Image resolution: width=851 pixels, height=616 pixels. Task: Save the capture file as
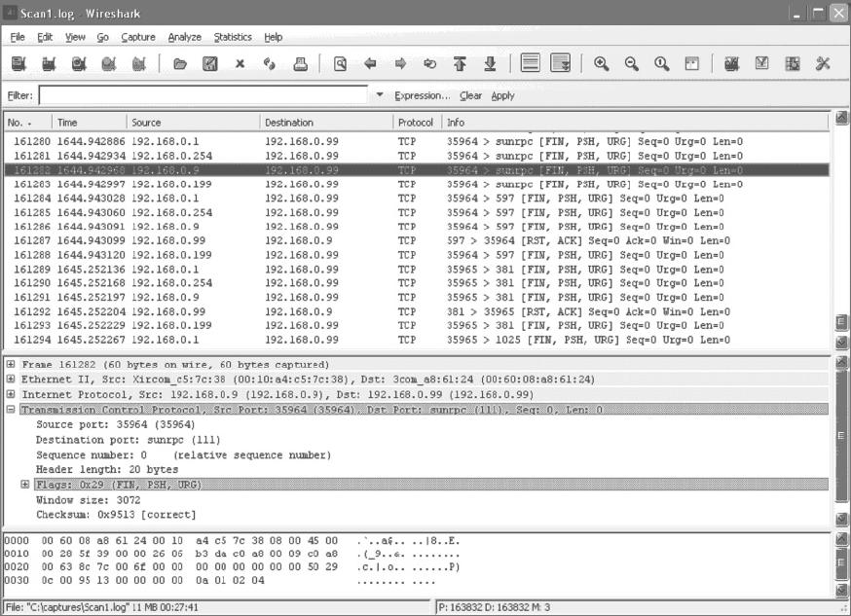tap(210, 64)
